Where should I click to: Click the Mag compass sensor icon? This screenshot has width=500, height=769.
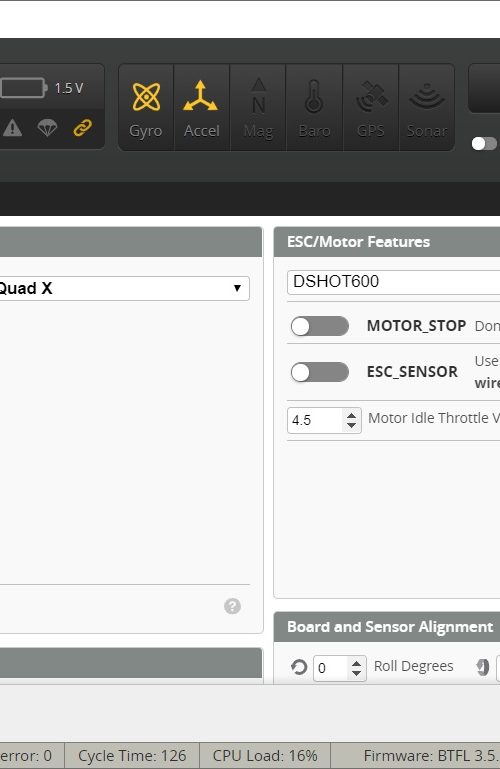[258, 107]
